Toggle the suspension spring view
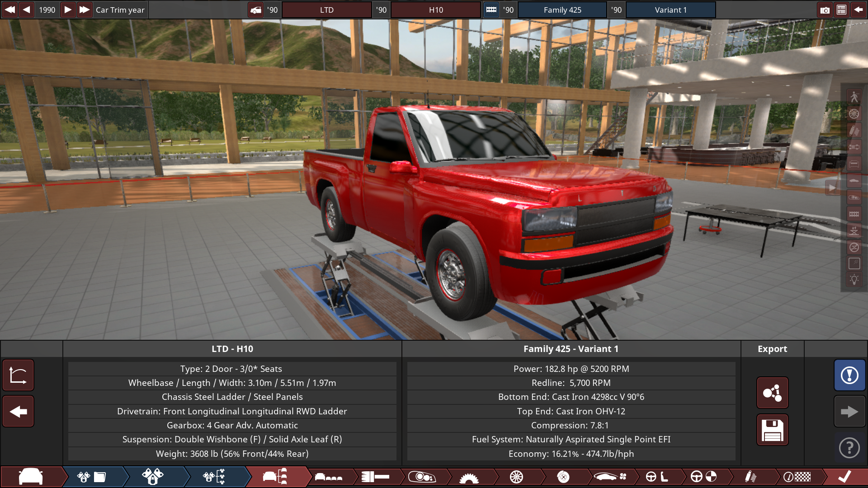Screen dimensions: 868x488 [x=854, y=130]
